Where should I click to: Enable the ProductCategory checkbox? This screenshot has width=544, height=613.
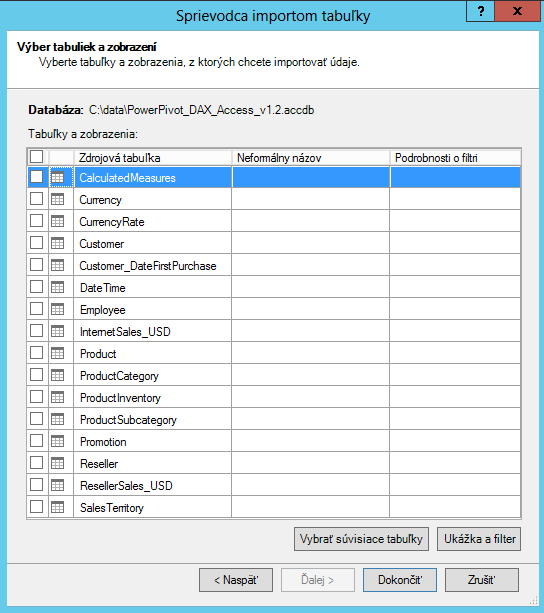click(36, 375)
